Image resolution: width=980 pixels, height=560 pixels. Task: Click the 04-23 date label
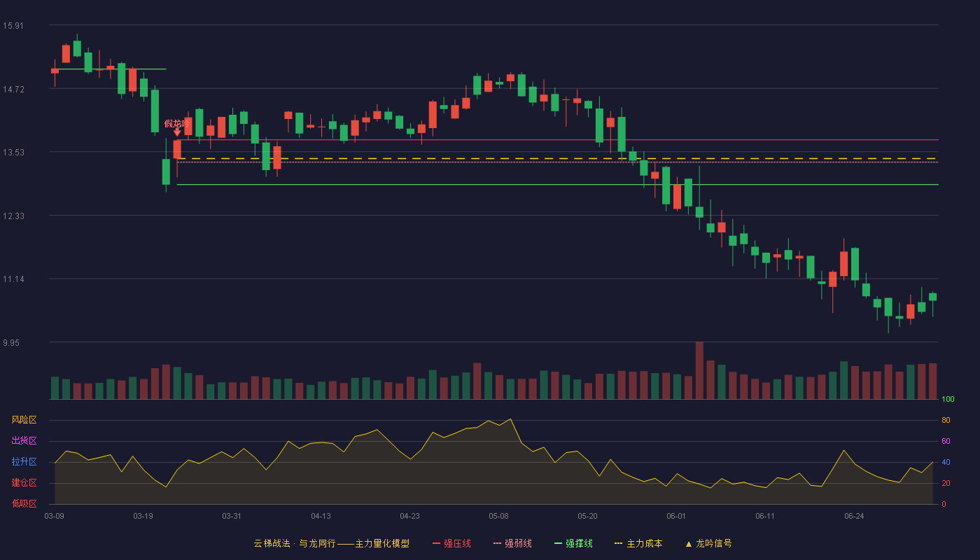410,516
